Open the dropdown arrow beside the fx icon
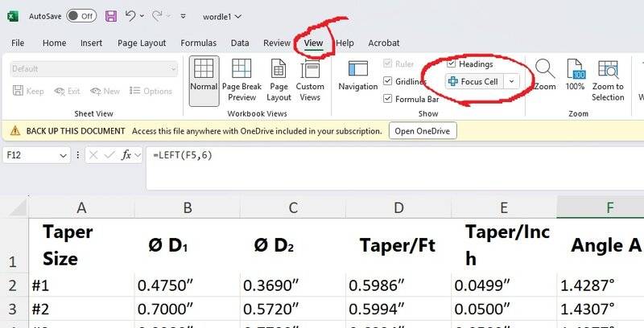 [138, 156]
